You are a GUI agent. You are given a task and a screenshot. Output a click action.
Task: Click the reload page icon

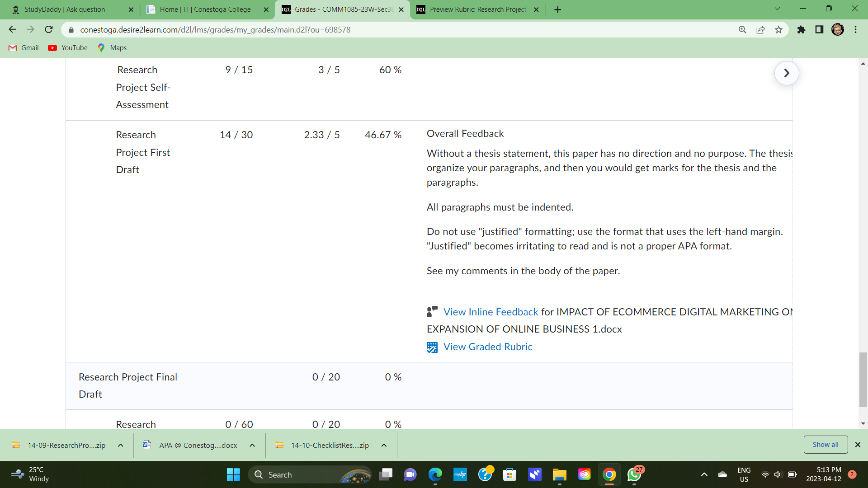click(x=49, y=30)
